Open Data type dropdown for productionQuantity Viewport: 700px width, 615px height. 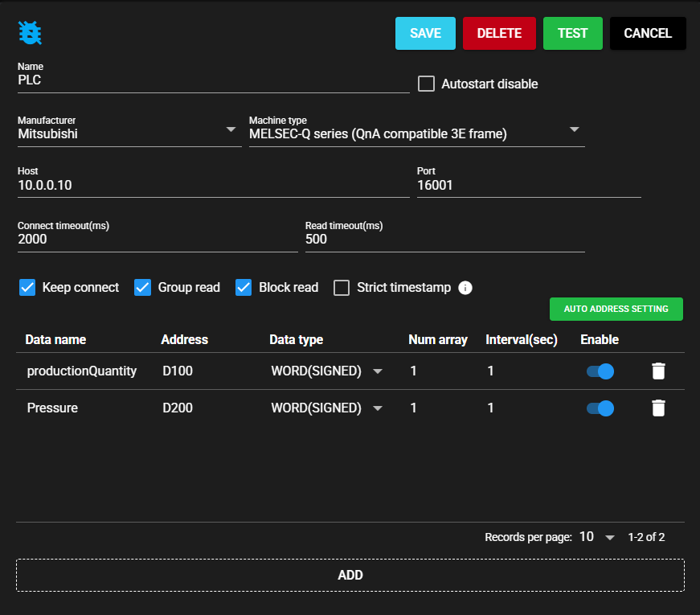click(325, 371)
